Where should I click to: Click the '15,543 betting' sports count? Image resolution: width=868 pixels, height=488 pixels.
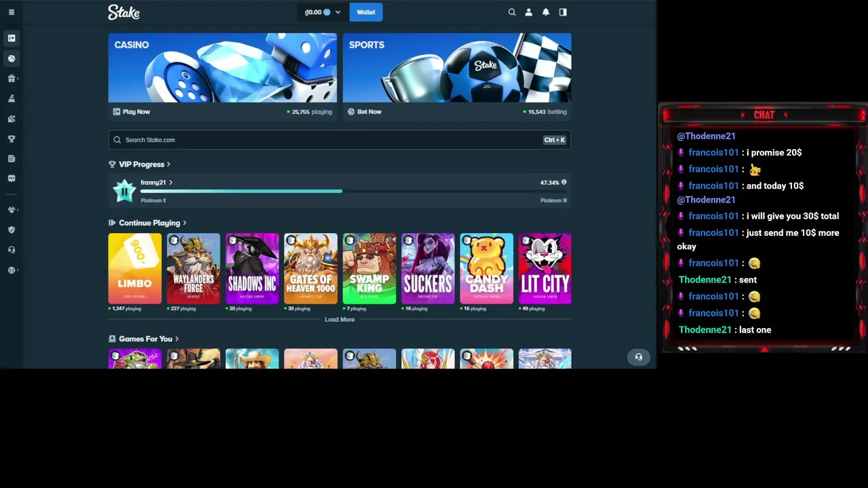[545, 112]
